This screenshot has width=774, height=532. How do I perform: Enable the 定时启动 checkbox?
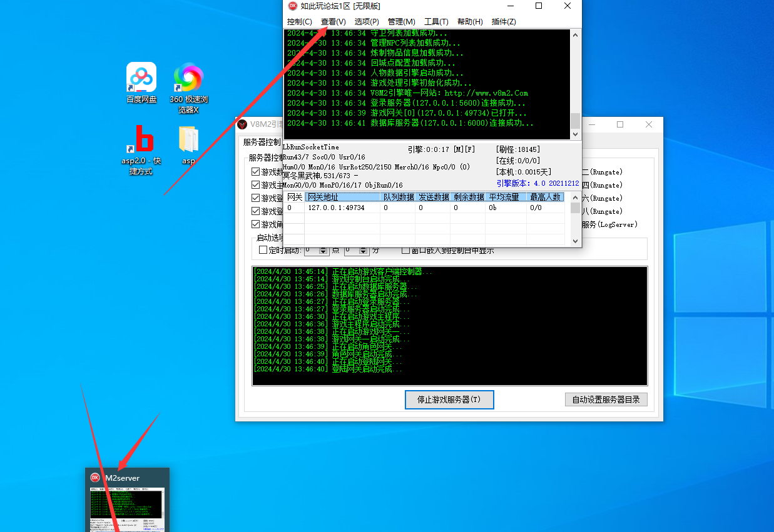263,250
